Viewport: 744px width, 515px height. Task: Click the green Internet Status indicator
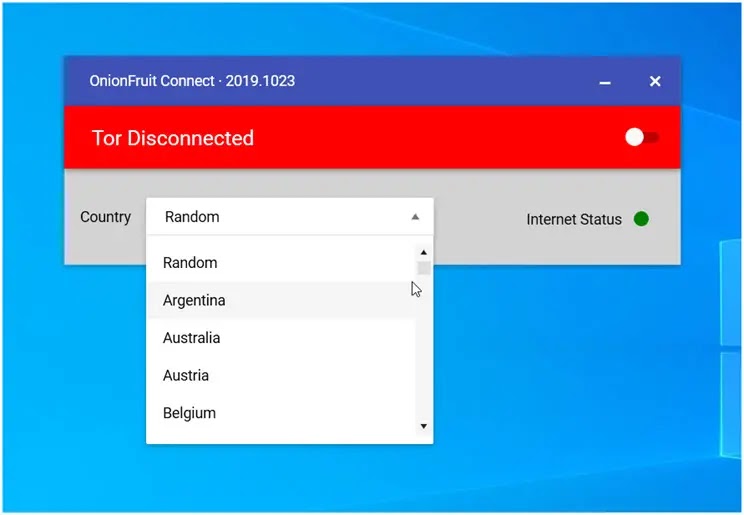641,219
